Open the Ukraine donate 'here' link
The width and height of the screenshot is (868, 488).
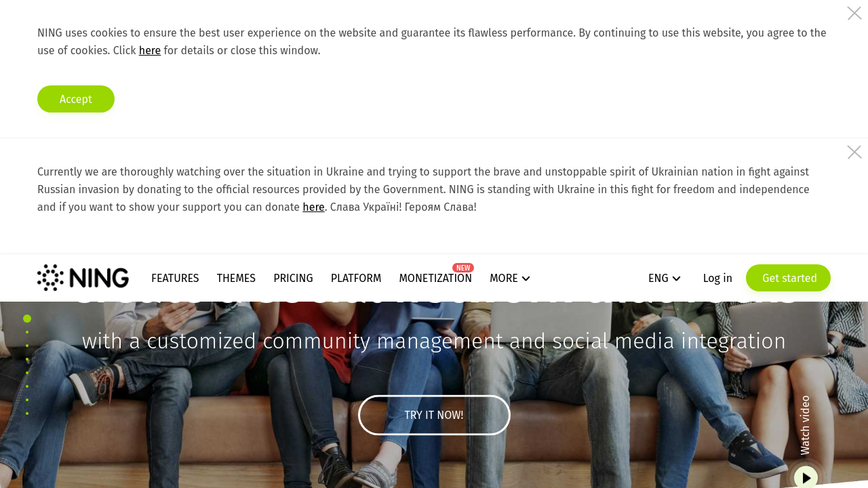click(313, 207)
